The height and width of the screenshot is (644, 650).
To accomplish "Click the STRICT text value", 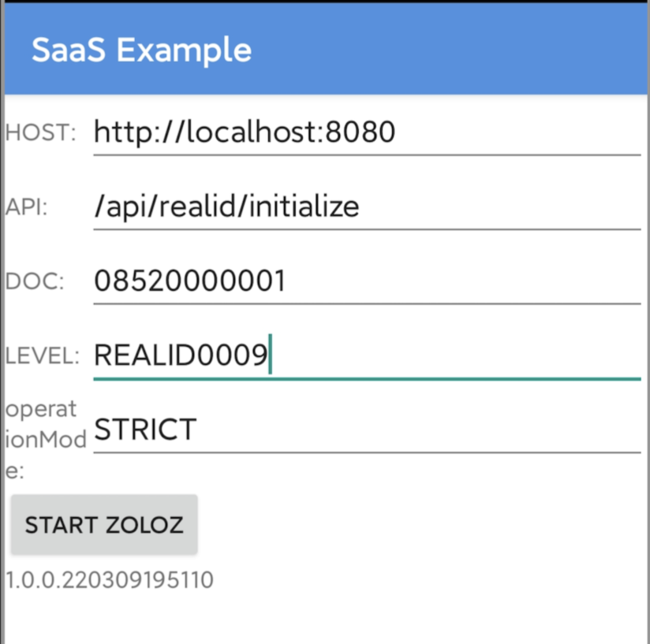I will [145, 429].
